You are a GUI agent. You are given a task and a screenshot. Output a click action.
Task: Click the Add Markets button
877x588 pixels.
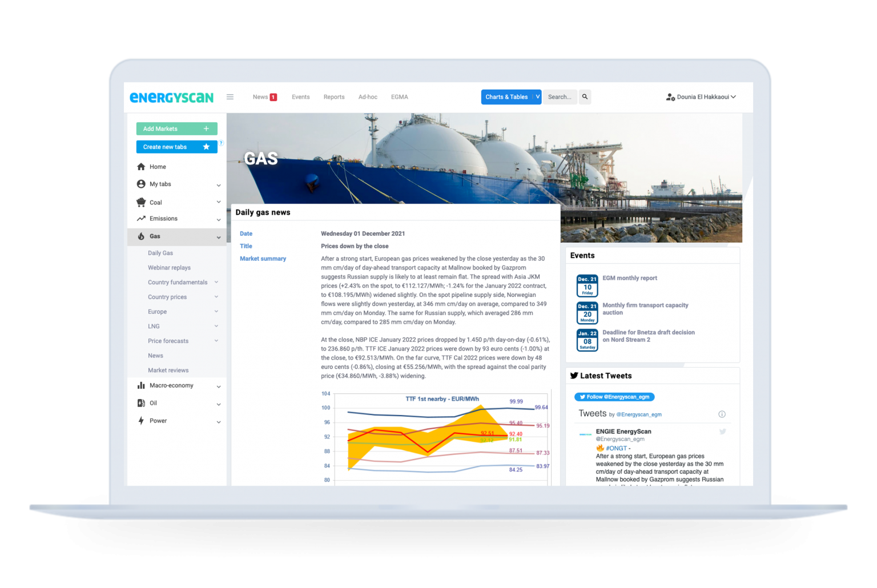click(176, 128)
